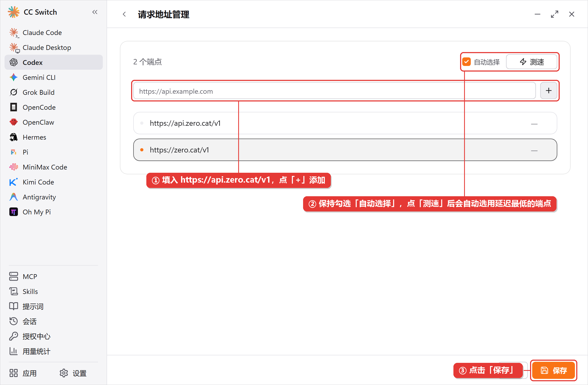Screen dimensions: 588x385
Task: Select endpoint https://zero.cat/v1
Action: (x=345, y=150)
